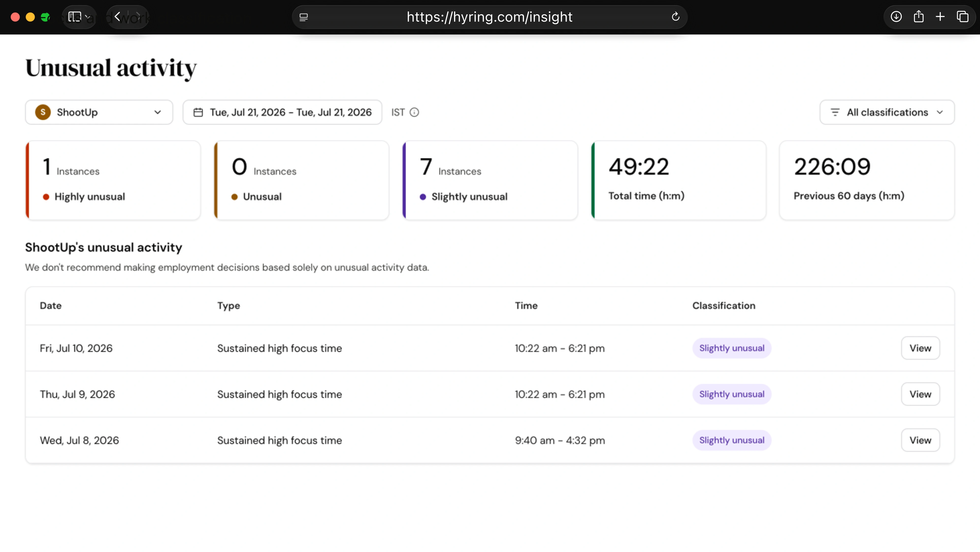
Task: Select the Unusual instances card
Action: tap(301, 180)
